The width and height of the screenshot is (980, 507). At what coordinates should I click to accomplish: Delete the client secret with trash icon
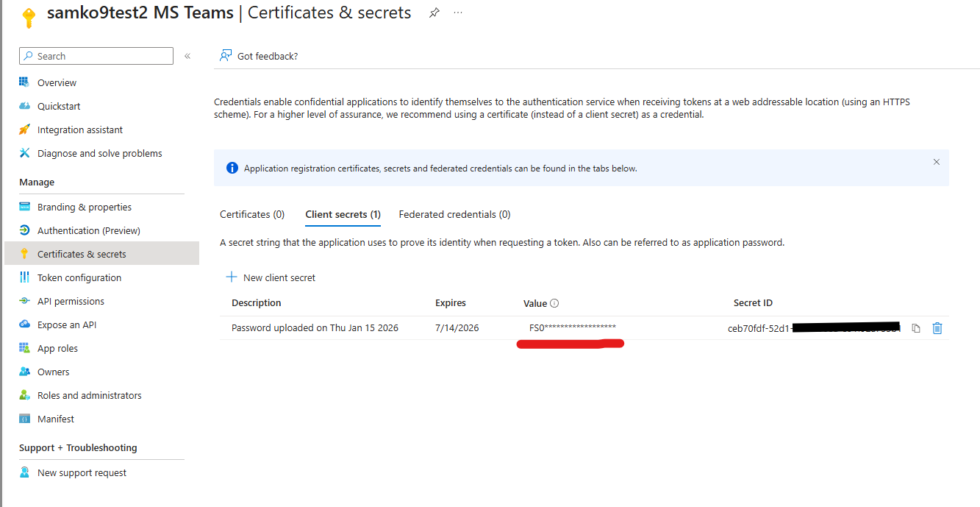(937, 328)
